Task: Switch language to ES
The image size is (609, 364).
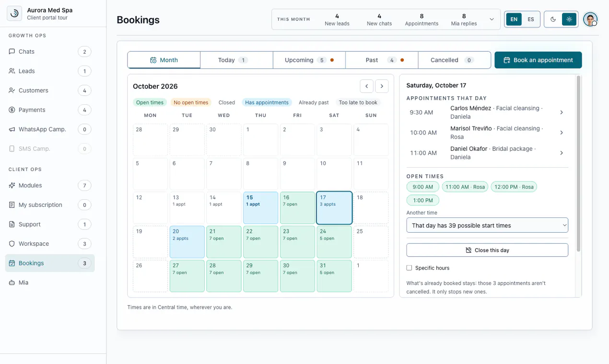Action: (x=530, y=19)
